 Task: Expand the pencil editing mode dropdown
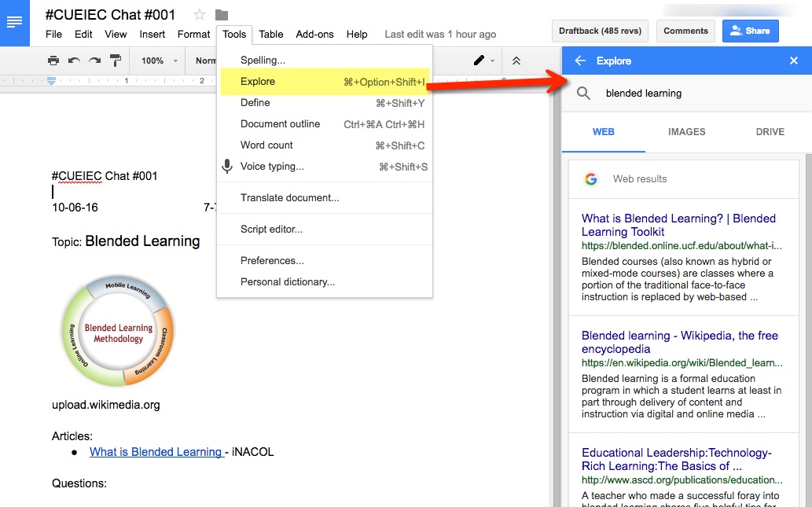coord(483,61)
